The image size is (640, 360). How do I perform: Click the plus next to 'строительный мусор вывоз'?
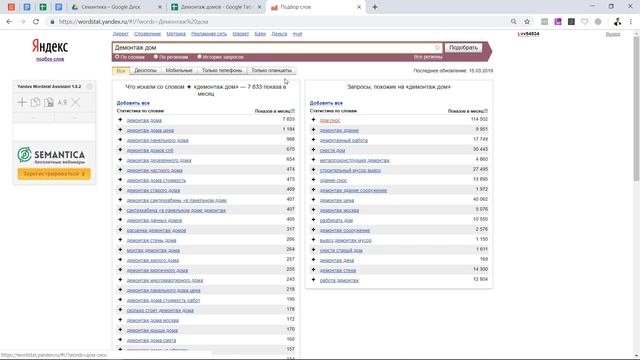pos(313,170)
